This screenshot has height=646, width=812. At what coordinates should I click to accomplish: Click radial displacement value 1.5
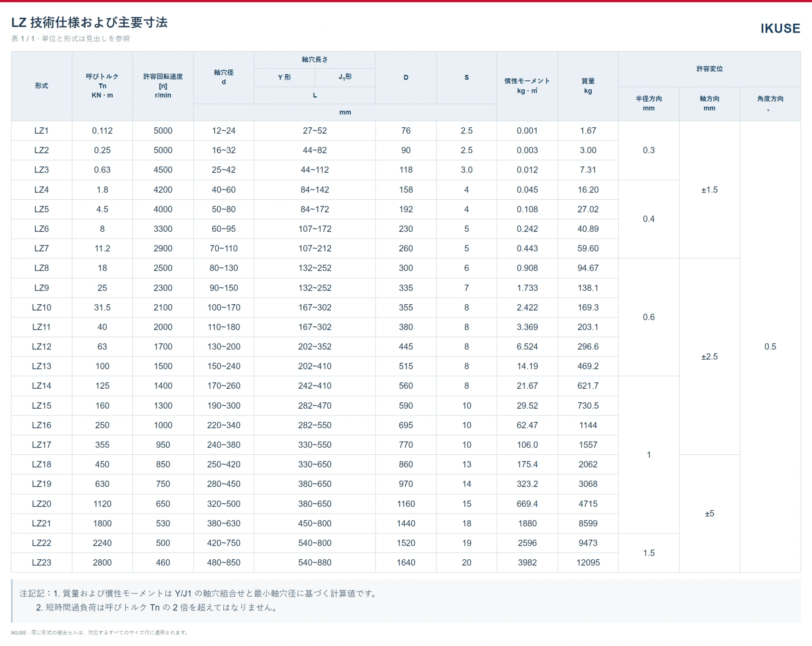tap(649, 553)
